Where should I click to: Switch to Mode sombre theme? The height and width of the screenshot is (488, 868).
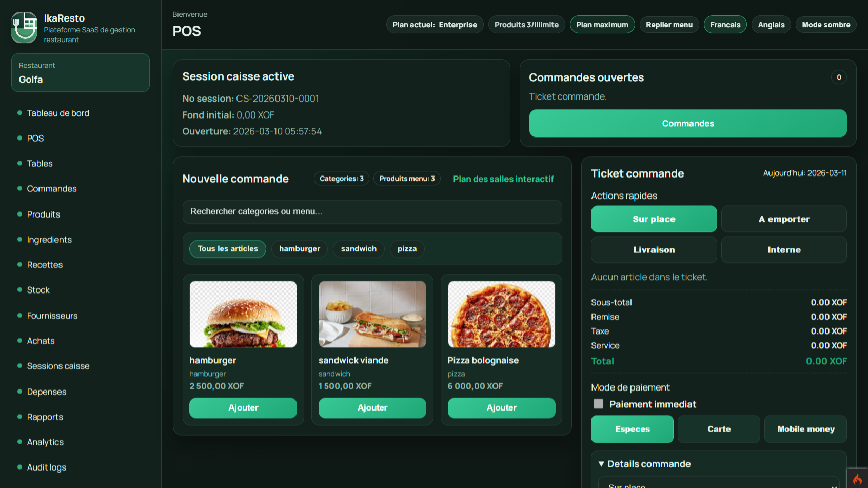(825, 25)
